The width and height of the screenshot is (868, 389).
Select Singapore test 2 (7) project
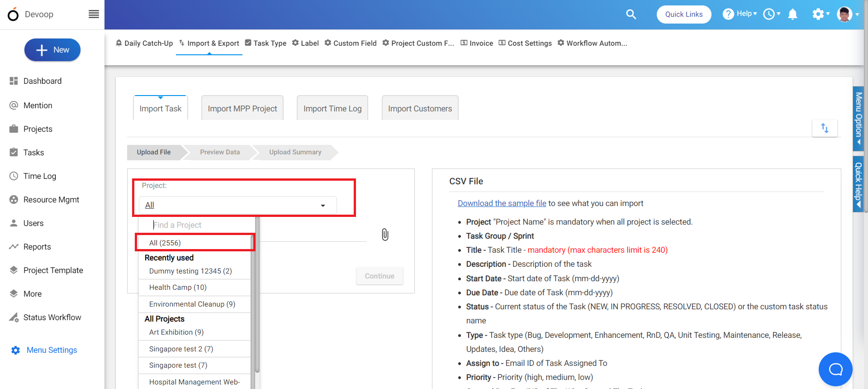click(x=195, y=349)
